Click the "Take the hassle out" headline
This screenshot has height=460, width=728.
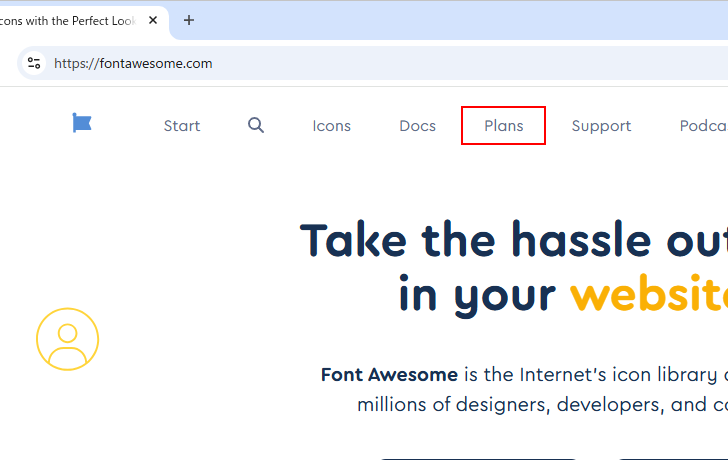coord(514,240)
